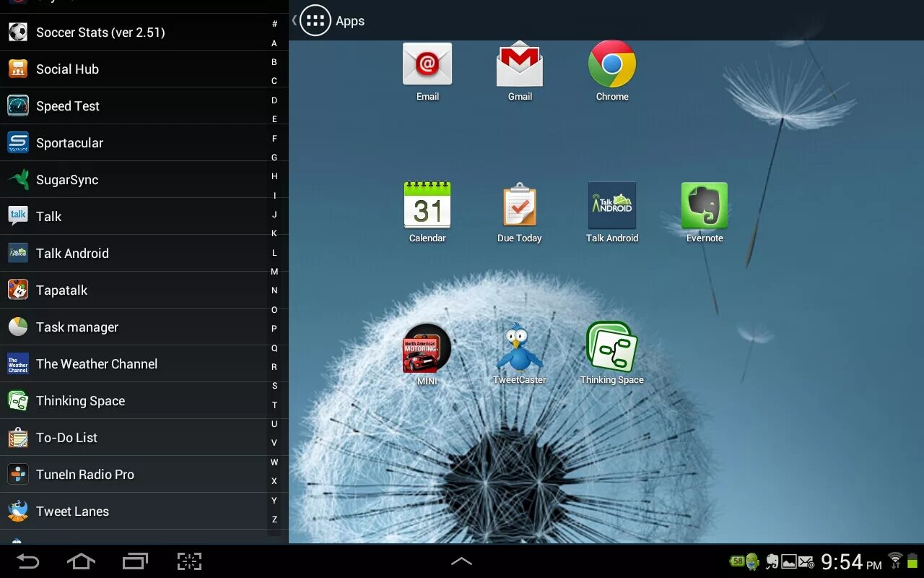Jump to letter M in index
924x578 pixels.
[274, 272]
